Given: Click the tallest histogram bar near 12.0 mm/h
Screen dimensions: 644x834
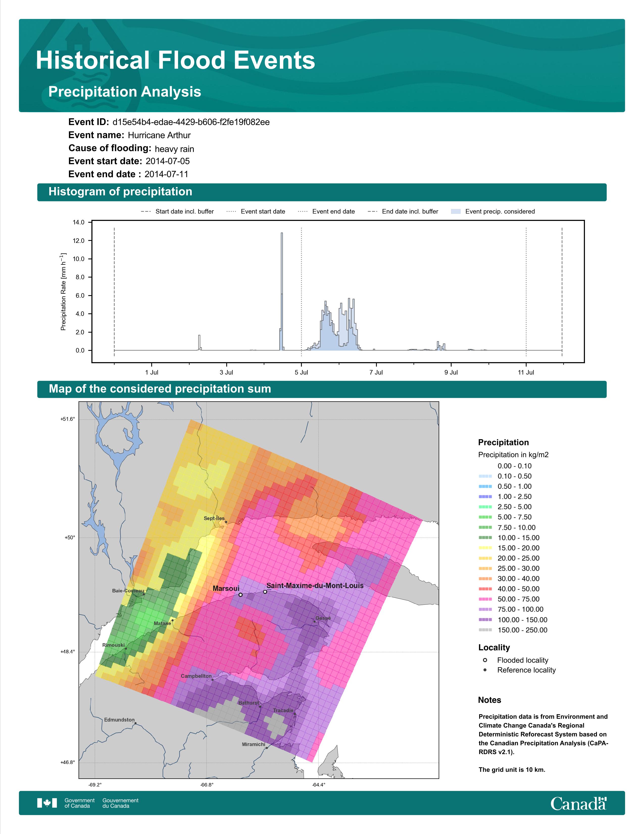Looking at the screenshot, I should pyautogui.click(x=282, y=291).
